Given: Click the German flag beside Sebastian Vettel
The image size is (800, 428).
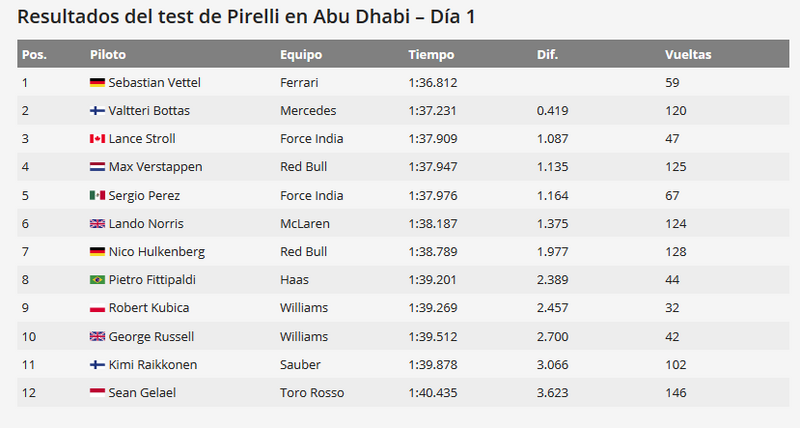Looking at the screenshot, I should coord(97,83).
